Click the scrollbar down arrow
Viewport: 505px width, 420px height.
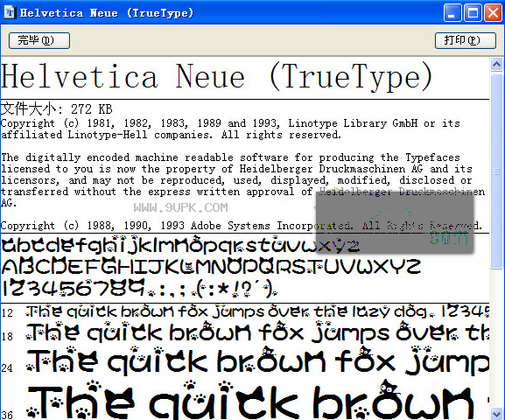(497, 413)
